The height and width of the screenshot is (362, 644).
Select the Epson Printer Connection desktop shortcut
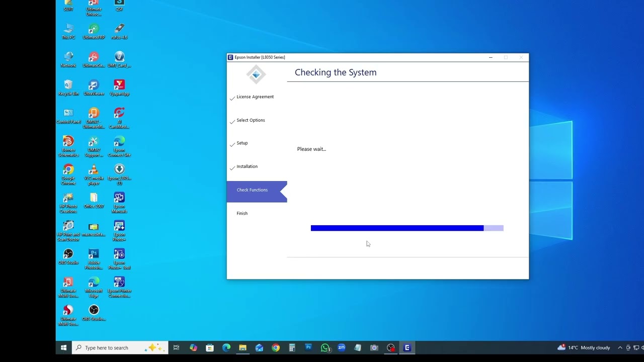tap(119, 287)
